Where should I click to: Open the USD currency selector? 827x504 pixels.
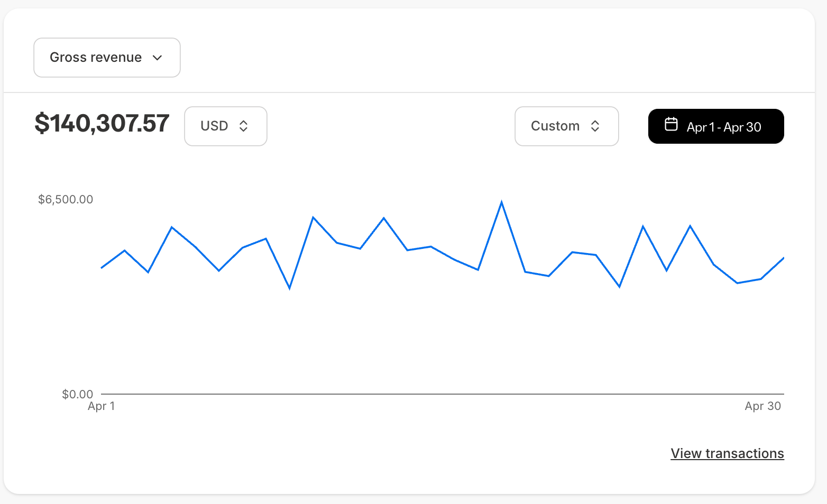[225, 126]
